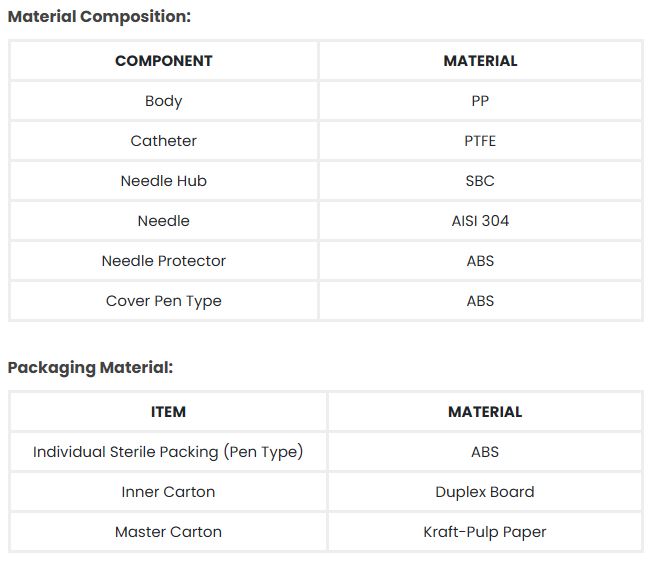Select the COMPONENT column header

[164, 61]
